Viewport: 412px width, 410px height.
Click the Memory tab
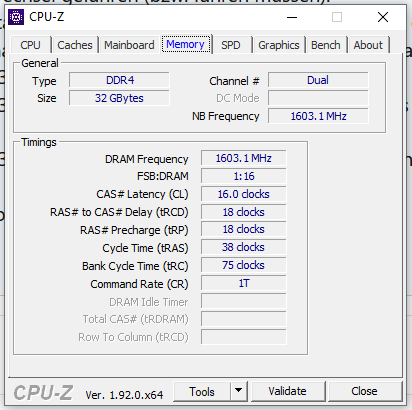(x=185, y=44)
